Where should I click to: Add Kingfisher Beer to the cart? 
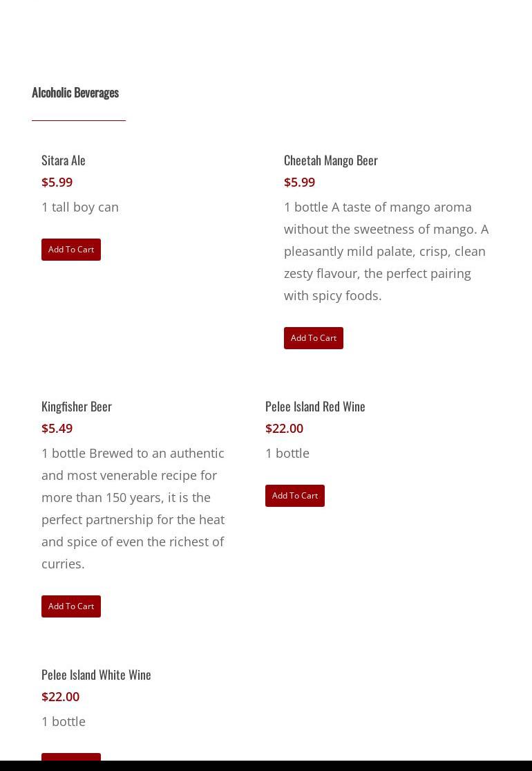click(70, 606)
